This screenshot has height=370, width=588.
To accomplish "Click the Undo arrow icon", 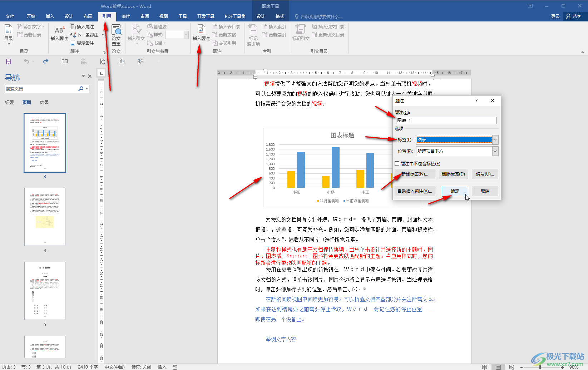I will [26, 61].
